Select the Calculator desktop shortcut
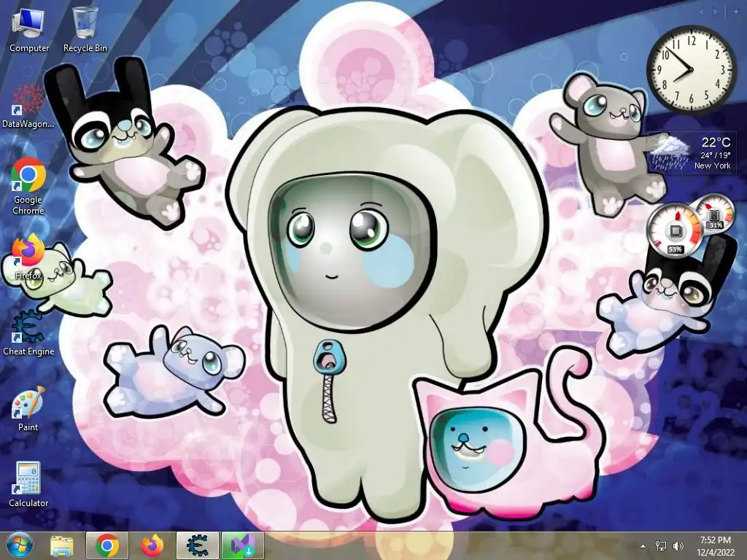The height and width of the screenshot is (560, 747). [x=28, y=484]
